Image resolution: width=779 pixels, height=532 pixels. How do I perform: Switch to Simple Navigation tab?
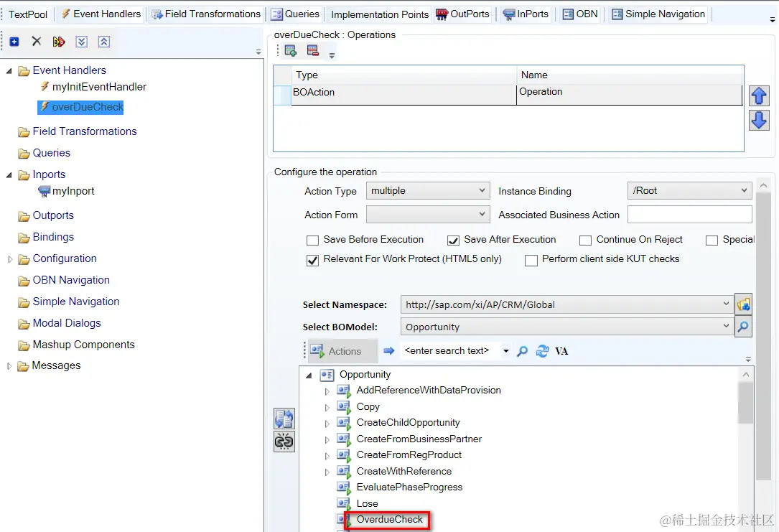click(x=659, y=14)
